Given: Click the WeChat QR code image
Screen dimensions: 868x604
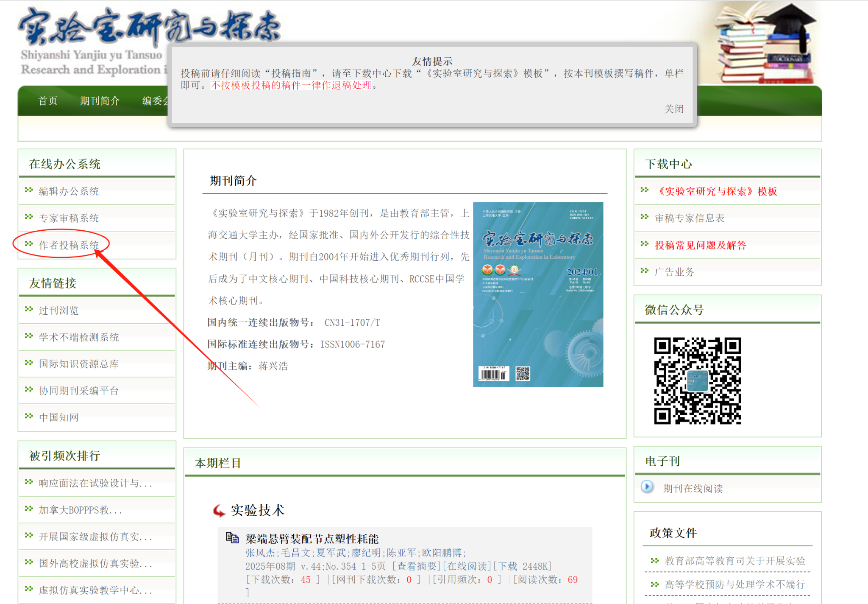Looking at the screenshot, I should (697, 381).
